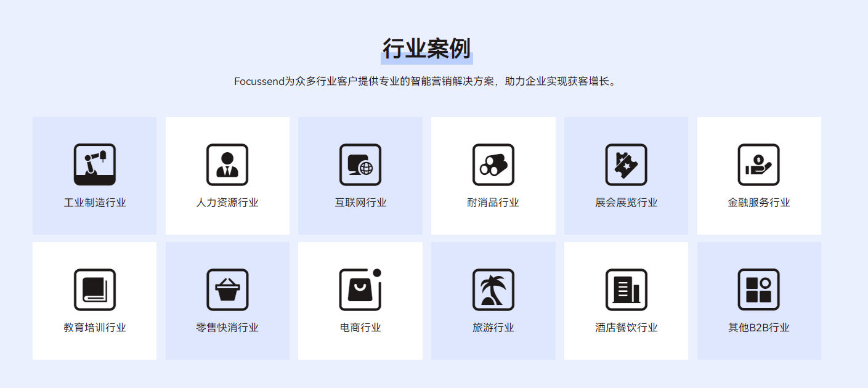This screenshot has height=388, width=868.
Task: Click the ticket icon for 展会展览行业
Action: [626, 164]
